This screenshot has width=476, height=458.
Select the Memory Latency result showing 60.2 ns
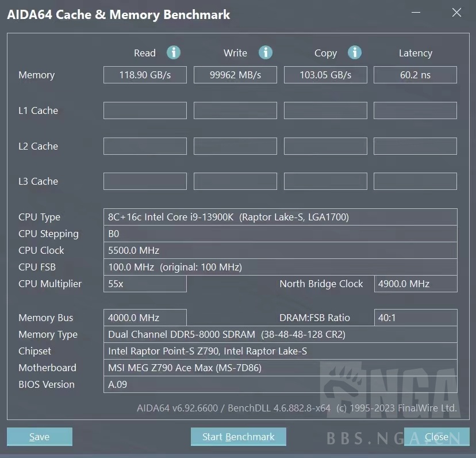415,74
